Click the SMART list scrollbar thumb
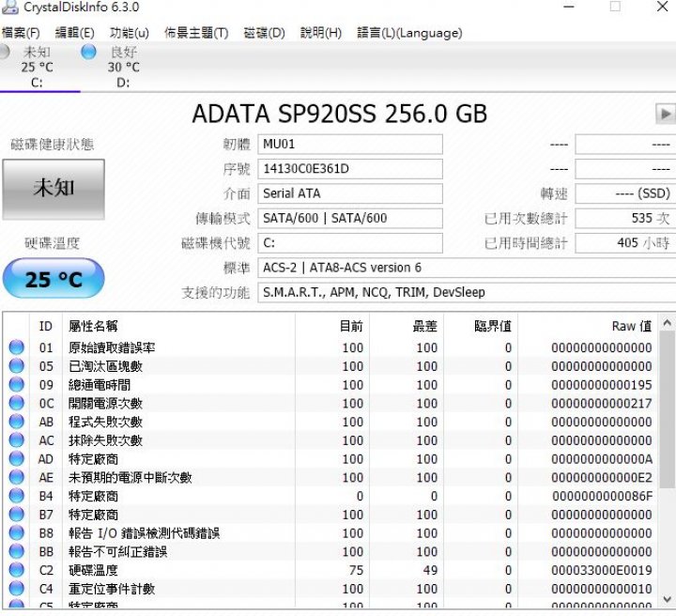 (667, 409)
